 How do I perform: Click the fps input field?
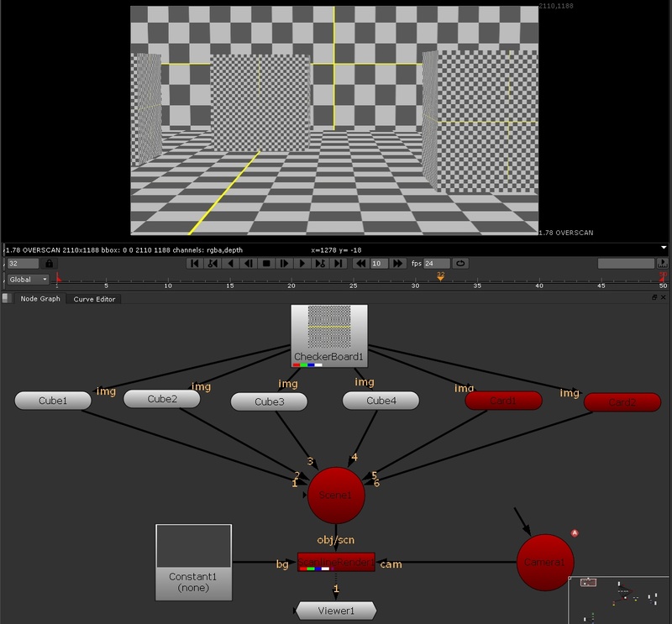tap(436, 264)
